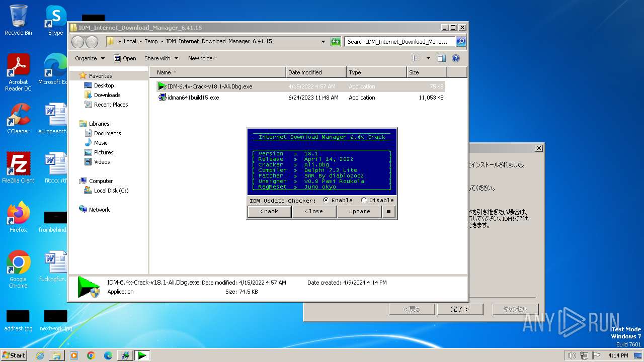Screen dimensions: 644x362
Task: Select the Enable update checker radio
Action: (x=326, y=200)
